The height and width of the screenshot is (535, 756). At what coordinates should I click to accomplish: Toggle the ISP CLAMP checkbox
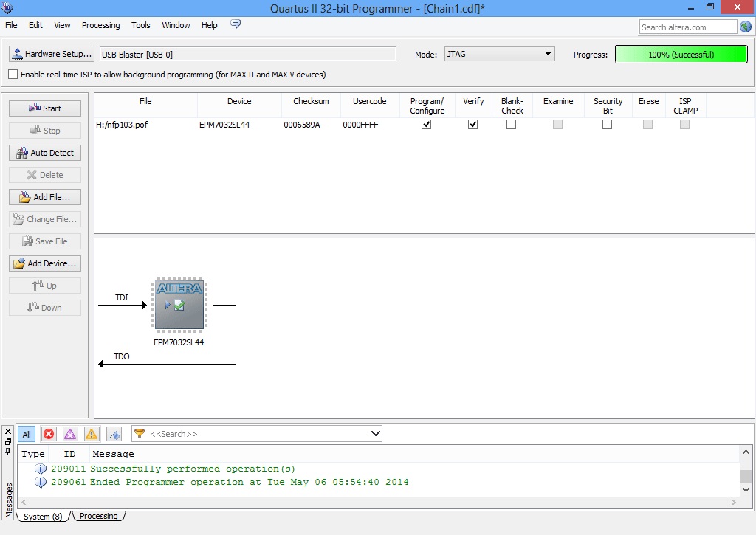coord(684,125)
